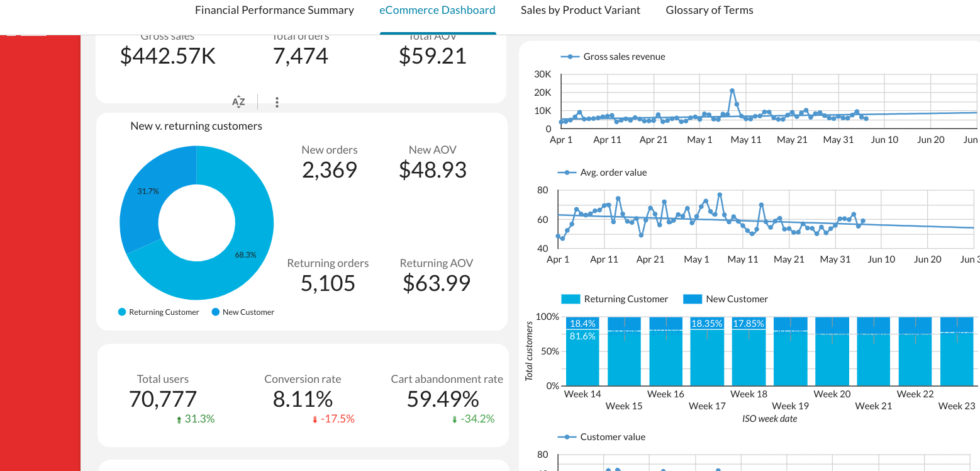Open the Financial Performance Summary tab
This screenshot has width=980, height=471.
tap(274, 10)
